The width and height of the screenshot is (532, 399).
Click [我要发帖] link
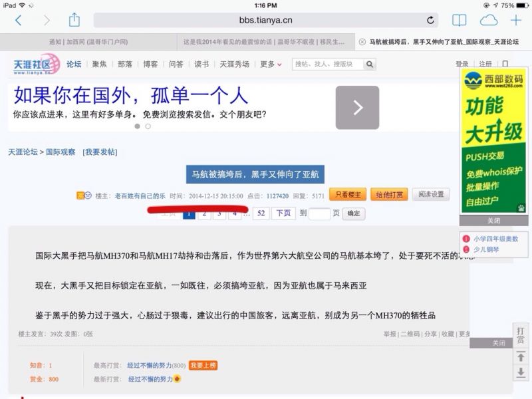tap(100, 152)
